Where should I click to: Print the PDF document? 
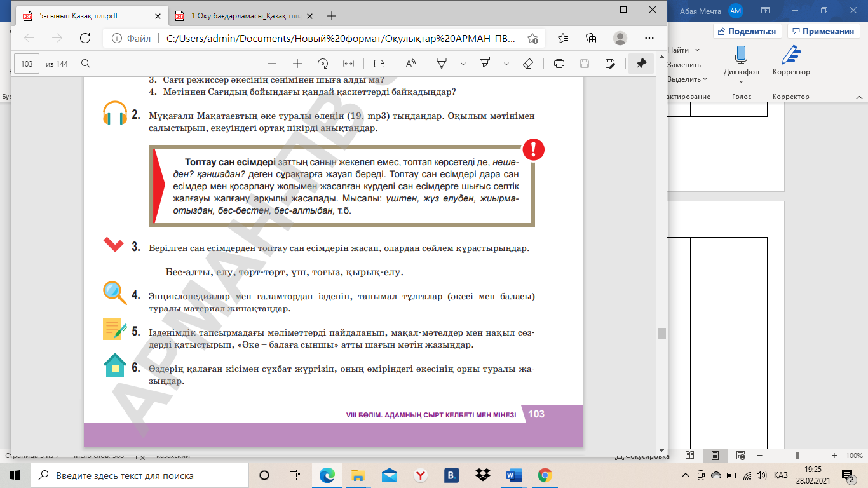point(559,64)
